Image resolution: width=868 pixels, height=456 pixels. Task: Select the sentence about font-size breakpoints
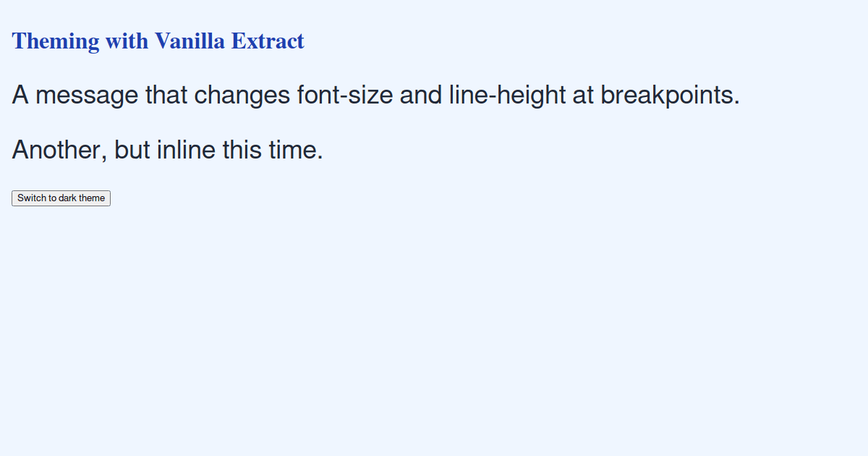(x=376, y=95)
